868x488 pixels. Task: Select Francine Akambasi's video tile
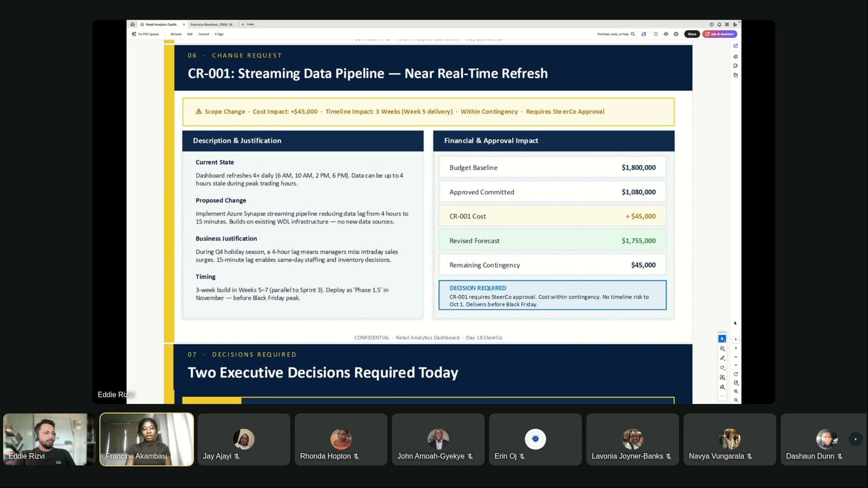click(146, 439)
